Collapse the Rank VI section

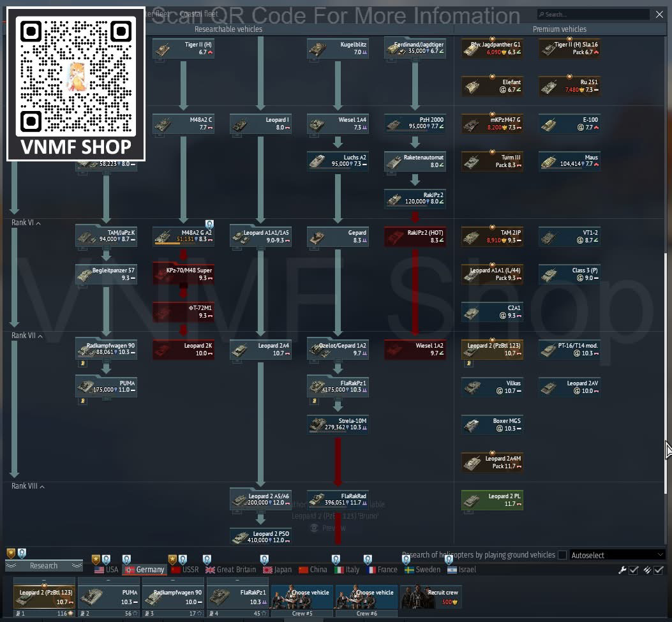pos(26,223)
